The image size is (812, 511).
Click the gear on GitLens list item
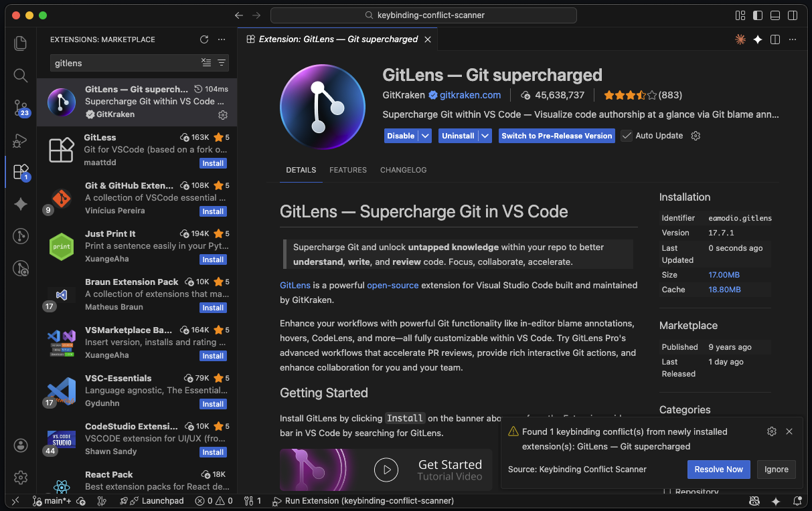223,115
